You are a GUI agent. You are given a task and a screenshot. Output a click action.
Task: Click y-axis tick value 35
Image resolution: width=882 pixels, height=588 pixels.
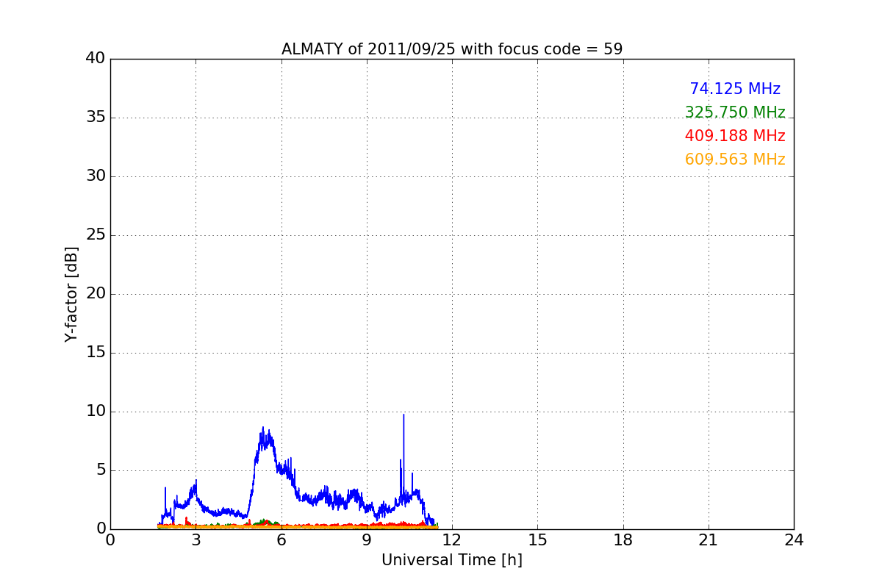coord(96,118)
